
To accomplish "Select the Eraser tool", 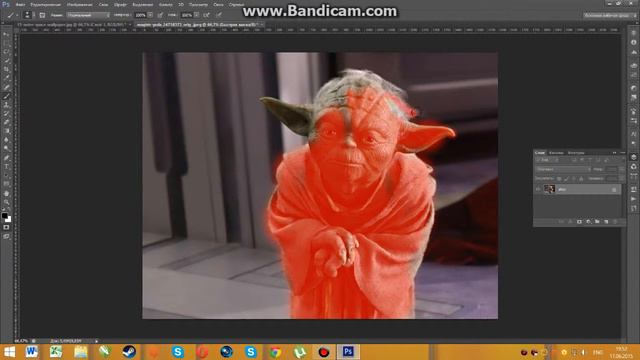I will coord(6,122).
